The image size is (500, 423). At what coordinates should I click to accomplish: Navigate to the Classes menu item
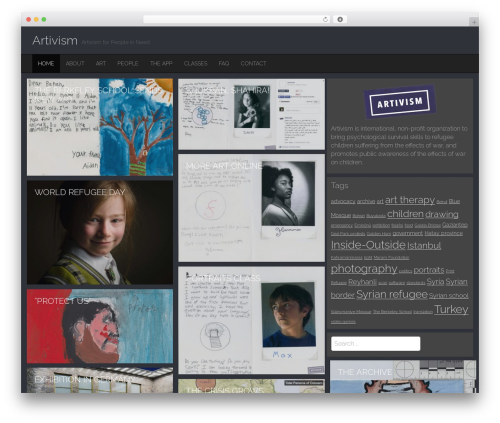[195, 63]
